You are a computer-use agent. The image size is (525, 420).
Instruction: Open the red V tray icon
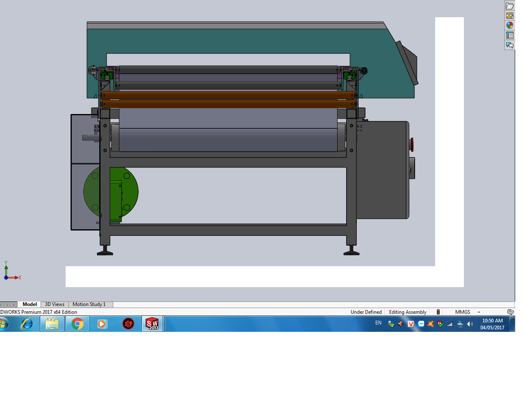(411, 324)
